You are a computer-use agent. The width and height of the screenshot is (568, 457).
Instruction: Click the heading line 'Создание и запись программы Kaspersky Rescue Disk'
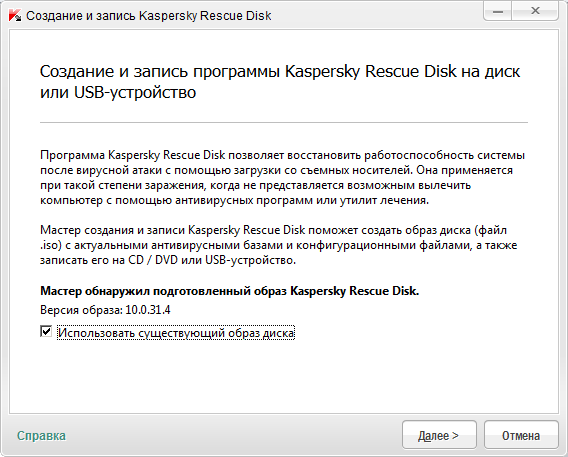tap(248, 71)
